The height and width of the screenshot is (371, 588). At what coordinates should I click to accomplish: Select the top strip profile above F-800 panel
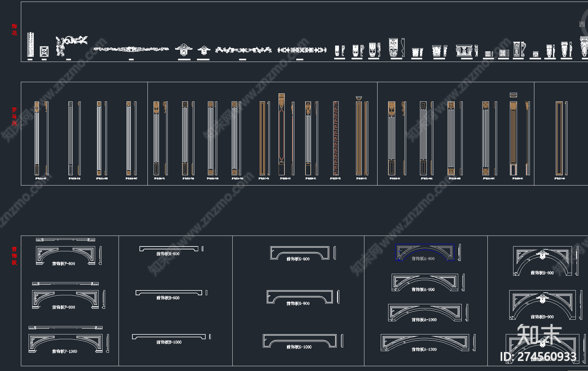point(66,240)
